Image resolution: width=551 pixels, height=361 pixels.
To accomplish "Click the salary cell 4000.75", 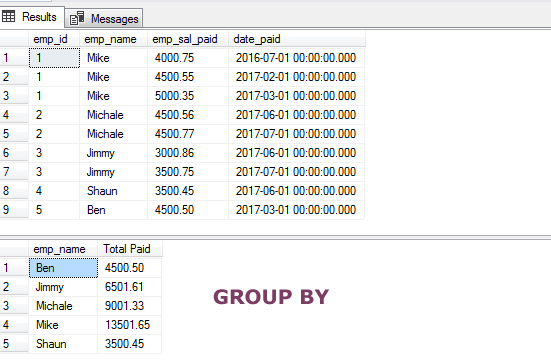I will 188,58.
